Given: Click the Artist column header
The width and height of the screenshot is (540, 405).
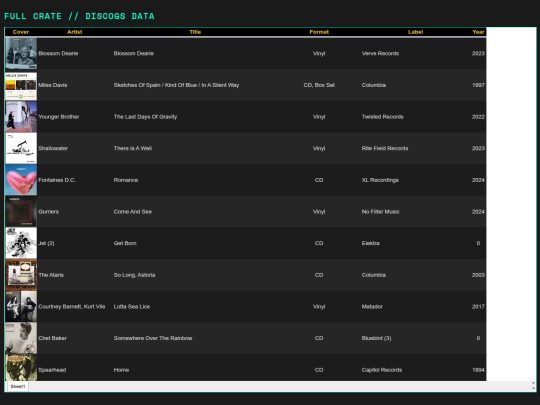Looking at the screenshot, I should (75, 32).
